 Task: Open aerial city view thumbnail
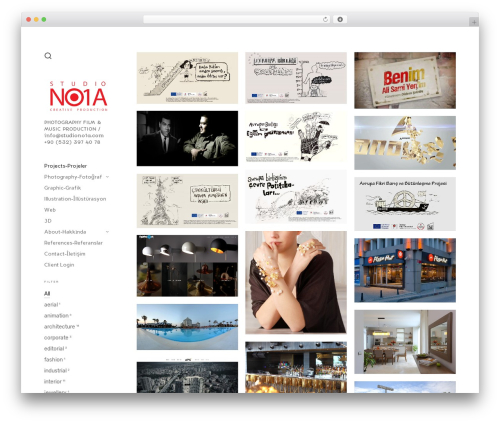coord(187,377)
